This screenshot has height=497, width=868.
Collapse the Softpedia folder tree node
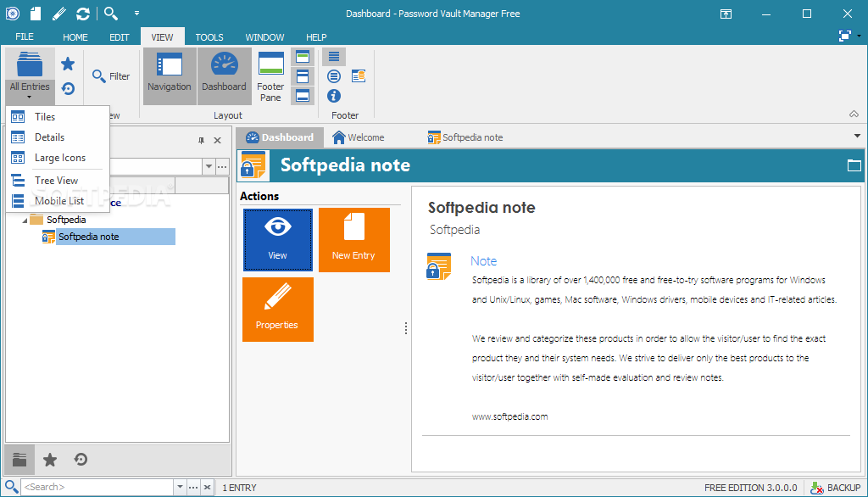pos(25,221)
